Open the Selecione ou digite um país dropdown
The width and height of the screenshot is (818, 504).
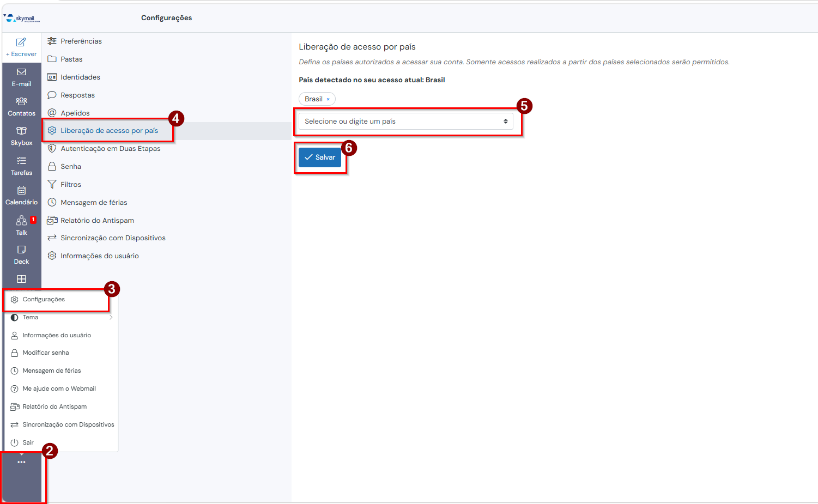pos(405,121)
